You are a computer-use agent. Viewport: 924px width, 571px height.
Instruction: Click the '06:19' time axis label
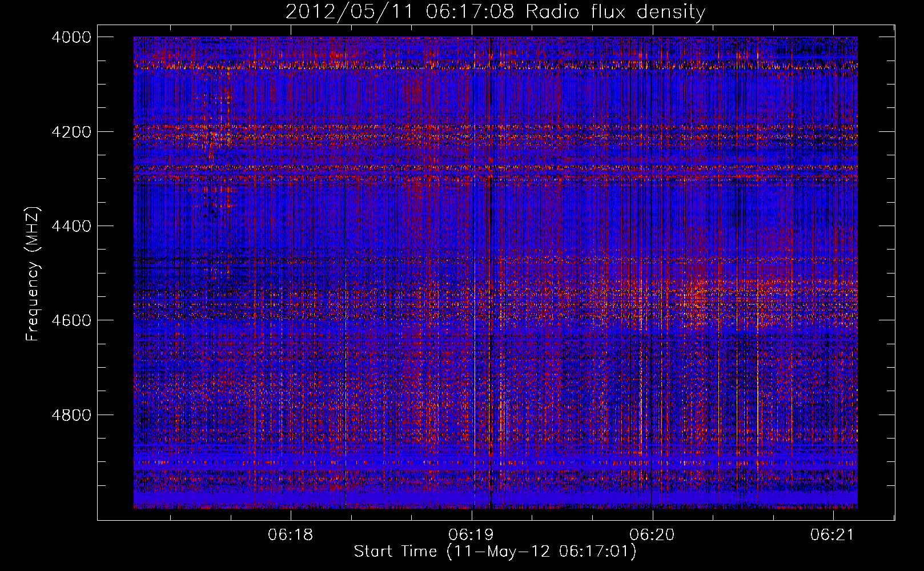pos(471,535)
